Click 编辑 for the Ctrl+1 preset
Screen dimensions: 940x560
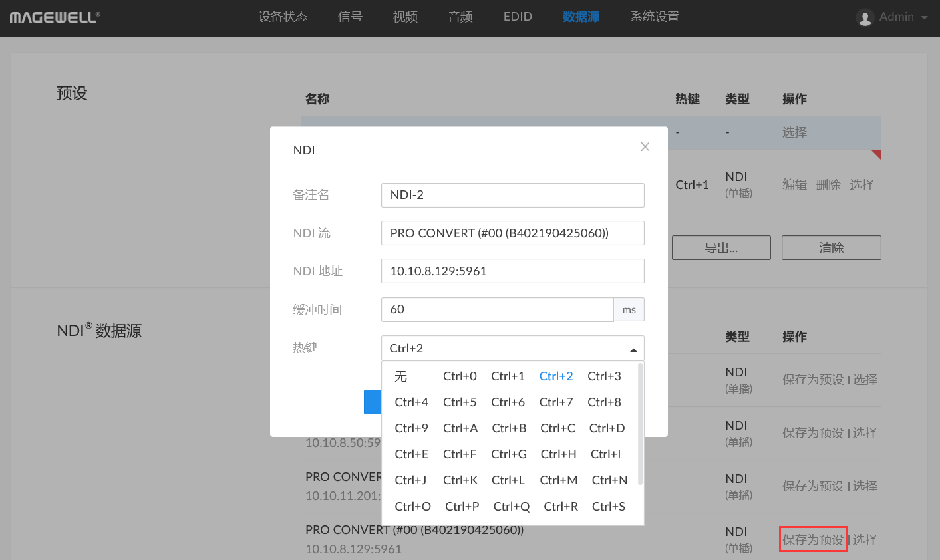(794, 185)
